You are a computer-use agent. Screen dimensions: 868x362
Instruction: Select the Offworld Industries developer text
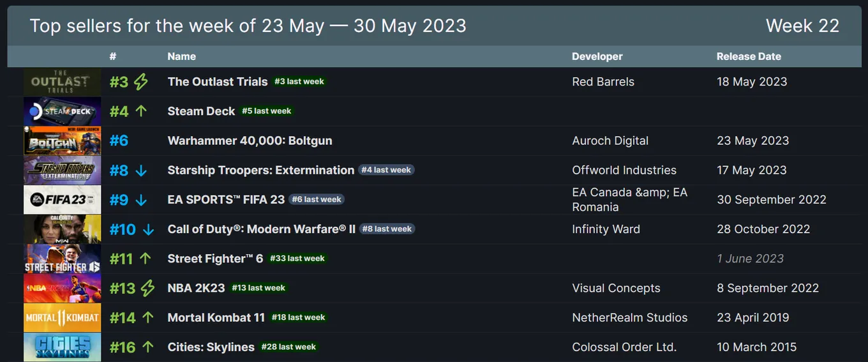click(624, 170)
